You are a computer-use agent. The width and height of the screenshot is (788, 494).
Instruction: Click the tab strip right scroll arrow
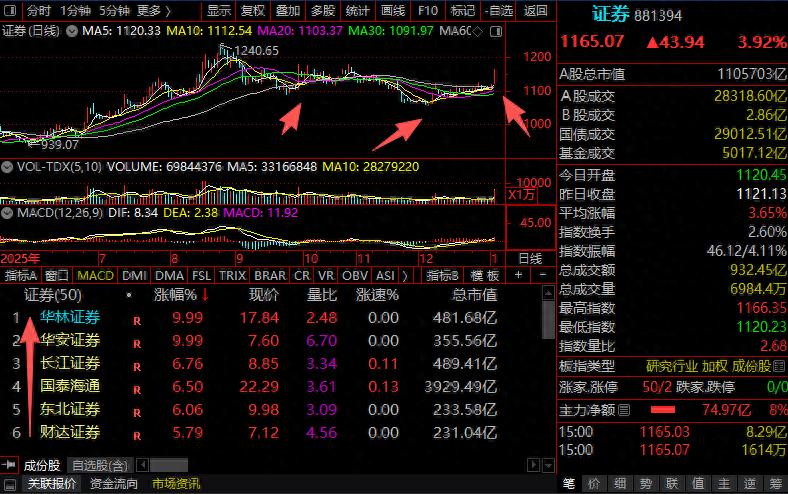533,465
